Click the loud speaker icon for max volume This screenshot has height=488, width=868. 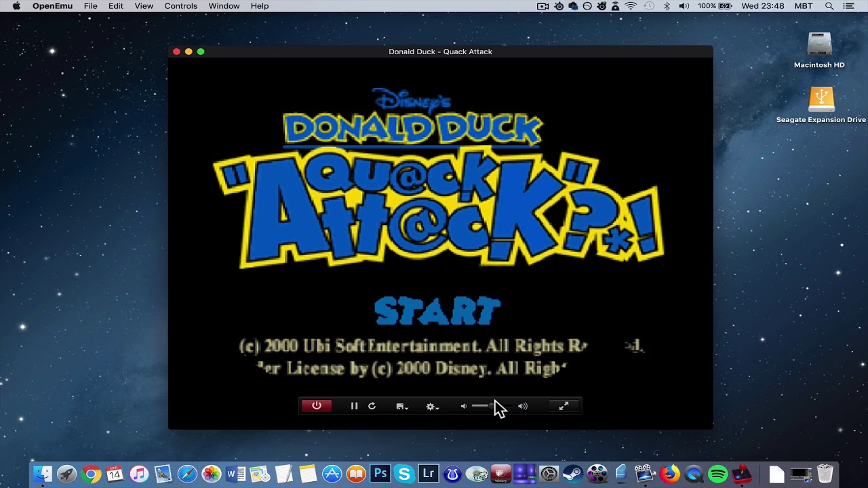pos(522,407)
